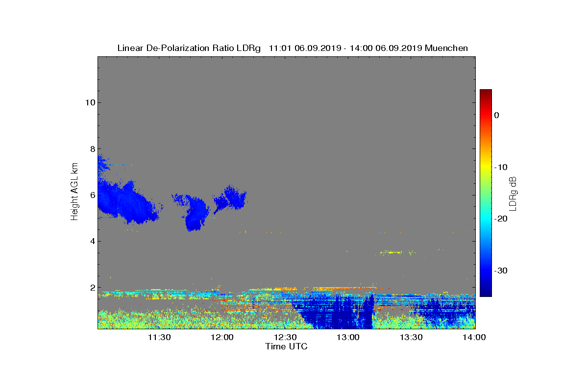Click the colorbar tick label -30
Screen dimensions: 588x392
tap(501, 271)
